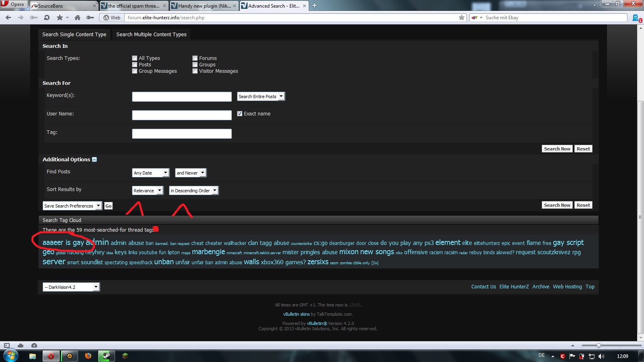
Task: Switch to the SourceBans browser tab
Action: (63, 6)
